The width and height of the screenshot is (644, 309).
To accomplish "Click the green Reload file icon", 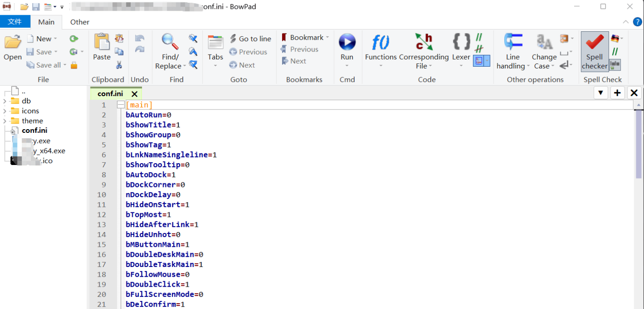I will click(x=73, y=39).
